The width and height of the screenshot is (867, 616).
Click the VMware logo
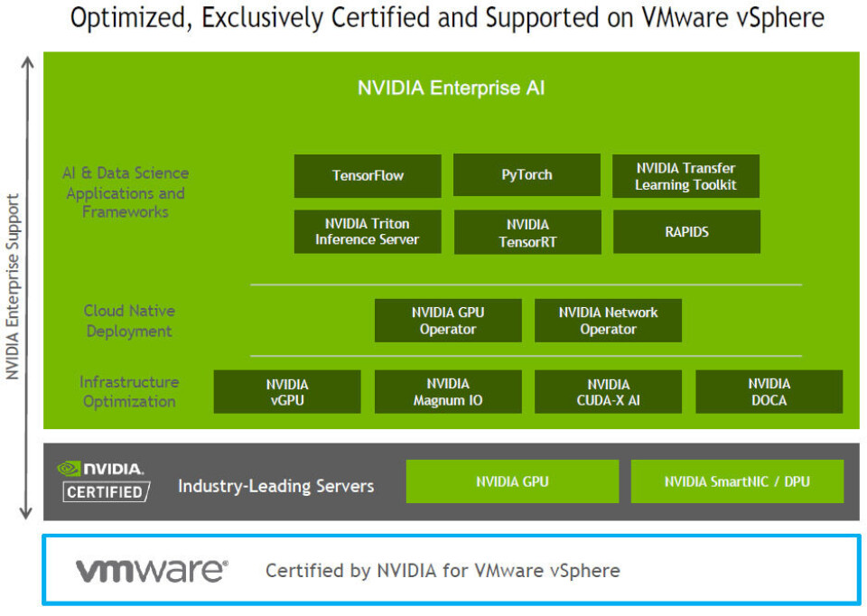click(x=152, y=571)
